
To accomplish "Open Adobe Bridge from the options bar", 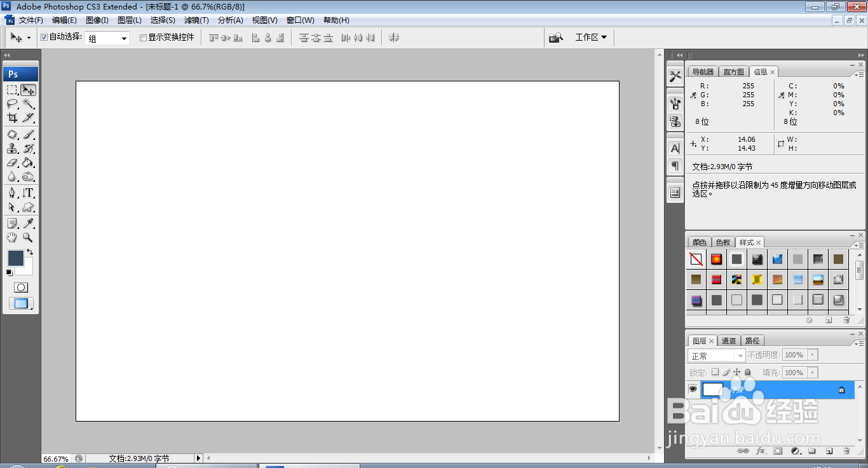I will [x=556, y=38].
